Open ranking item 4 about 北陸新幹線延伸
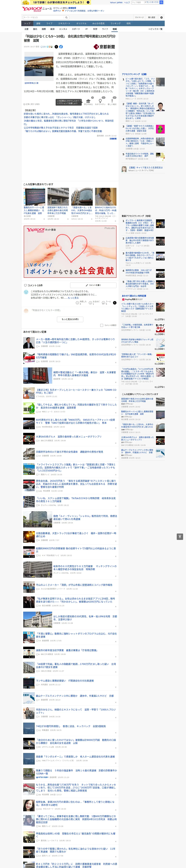The width and height of the screenshot is (186, 868). [x=143, y=143]
